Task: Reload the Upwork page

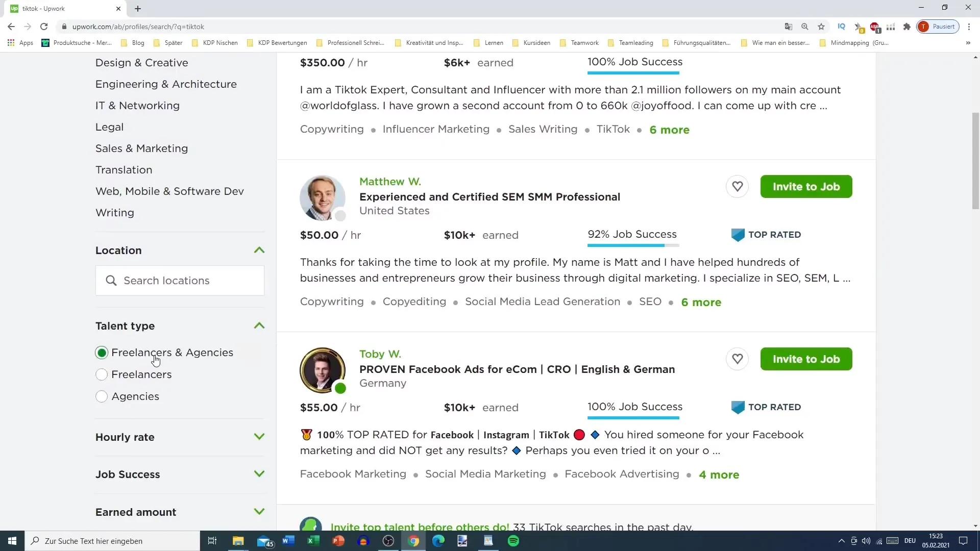Action: click(x=44, y=27)
